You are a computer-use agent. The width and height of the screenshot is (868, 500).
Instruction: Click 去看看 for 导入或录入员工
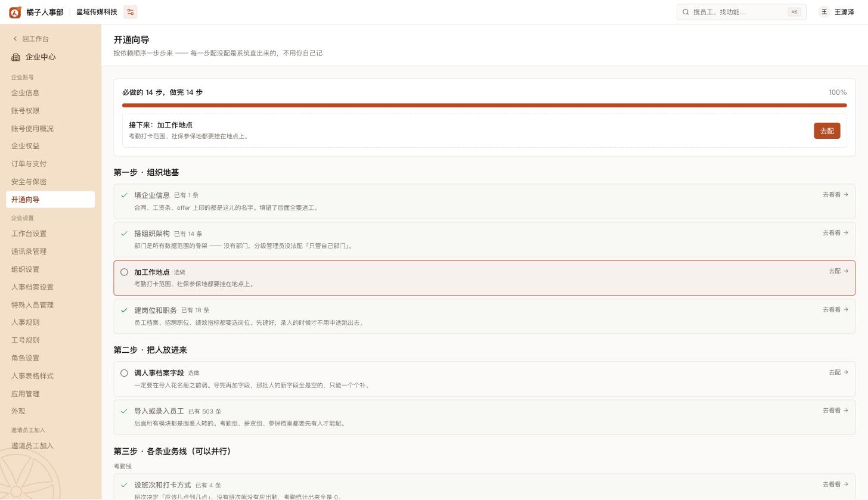(835, 411)
